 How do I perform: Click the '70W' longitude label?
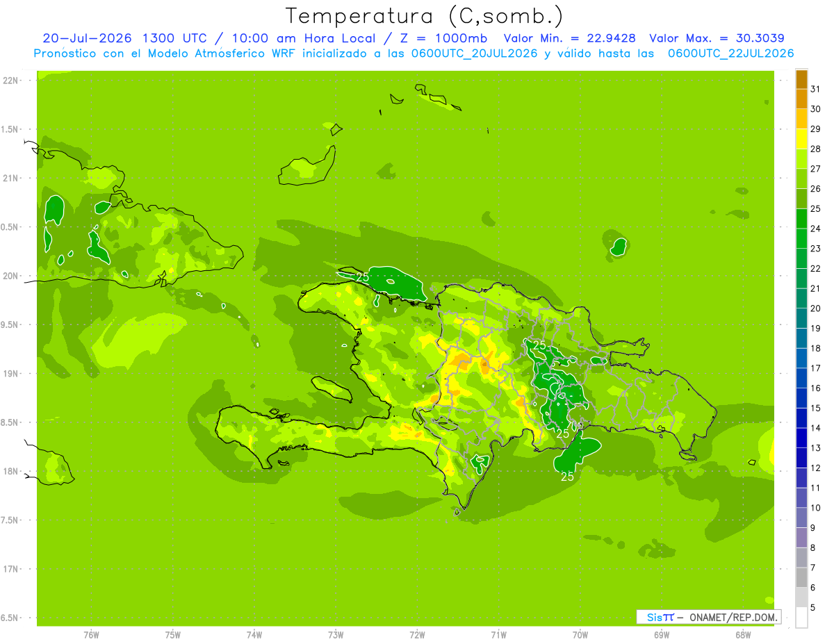click(580, 635)
